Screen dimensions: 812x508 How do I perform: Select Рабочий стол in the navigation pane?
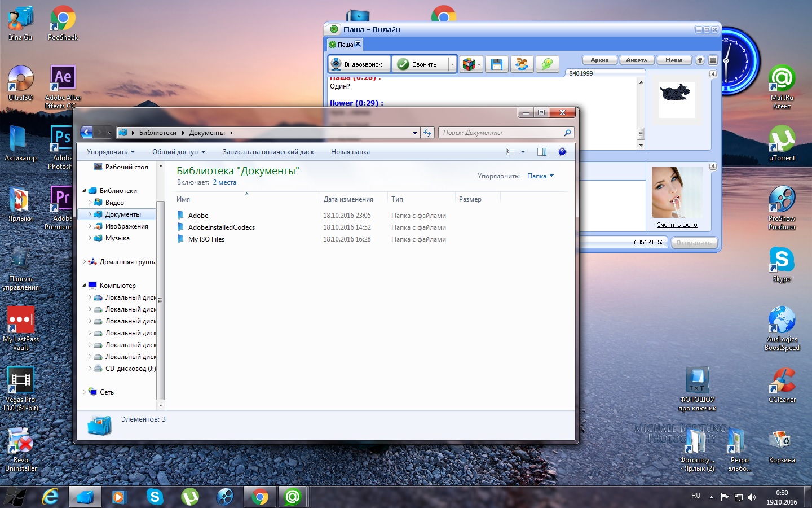[x=121, y=167]
